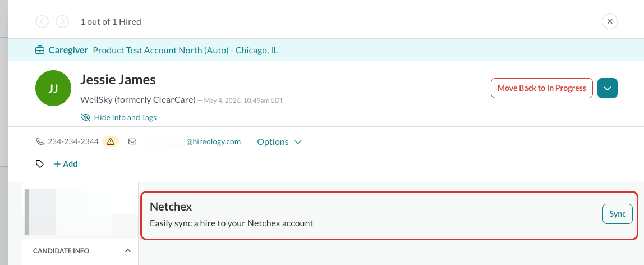Click the phone icon

coord(40,141)
